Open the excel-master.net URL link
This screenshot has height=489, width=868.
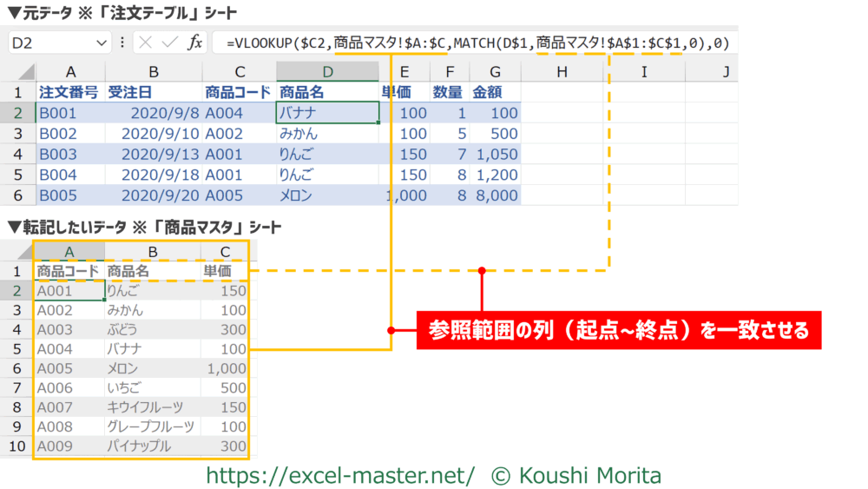pyautogui.click(x=340, y=475)
